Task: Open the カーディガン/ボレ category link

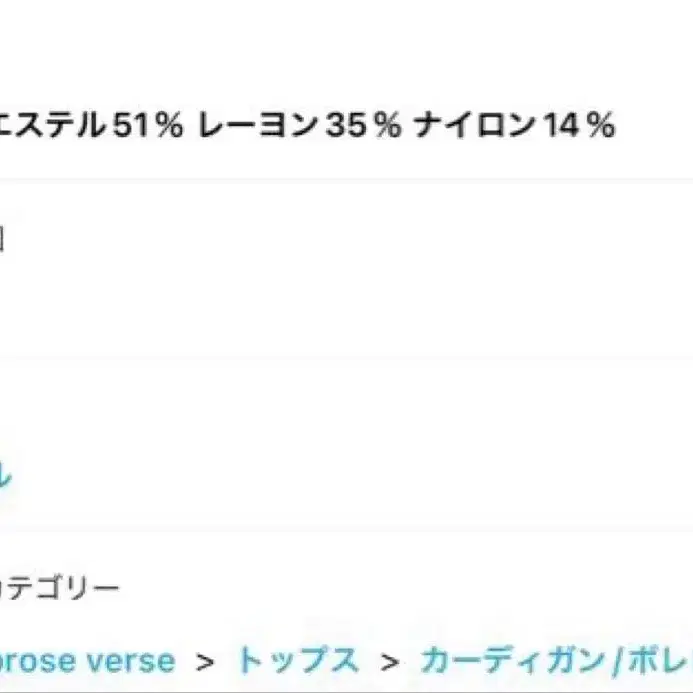Action: pos(555,661)
